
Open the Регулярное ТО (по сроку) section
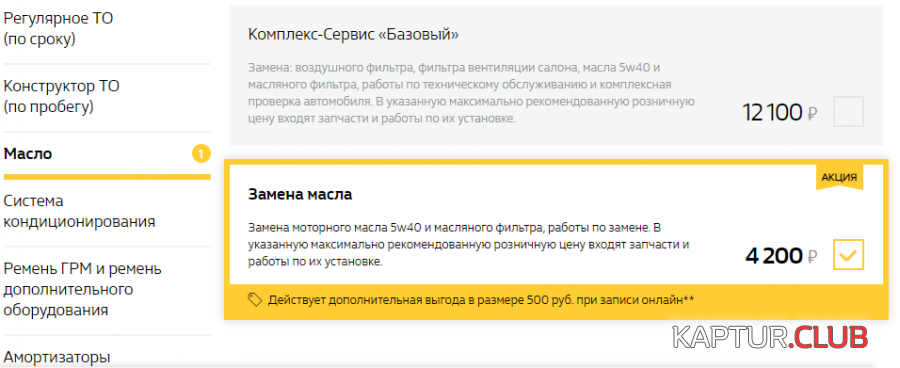pos(59,29)
